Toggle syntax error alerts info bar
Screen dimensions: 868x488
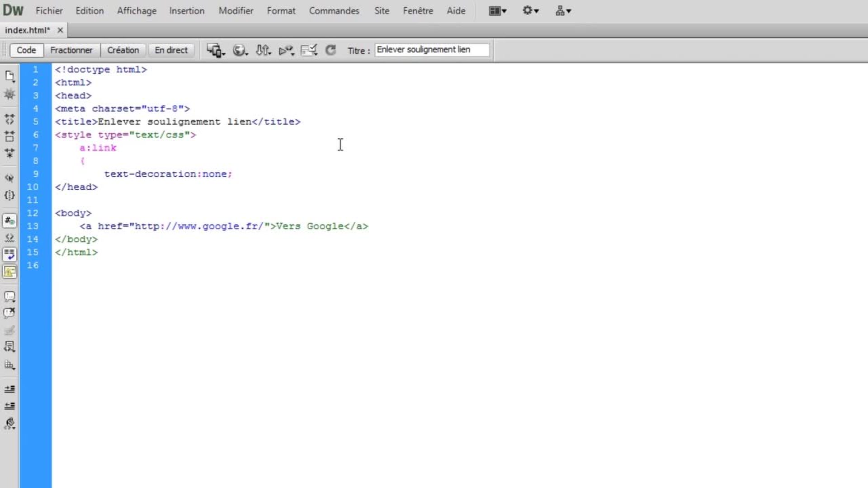click(9, 272)
